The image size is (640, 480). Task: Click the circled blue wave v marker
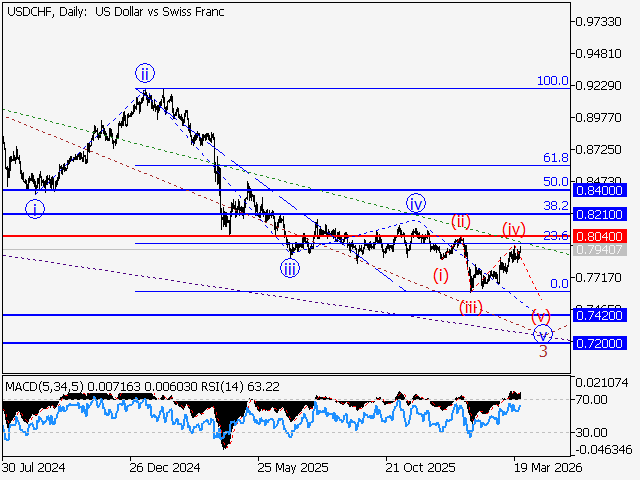[x=542, y=334]
